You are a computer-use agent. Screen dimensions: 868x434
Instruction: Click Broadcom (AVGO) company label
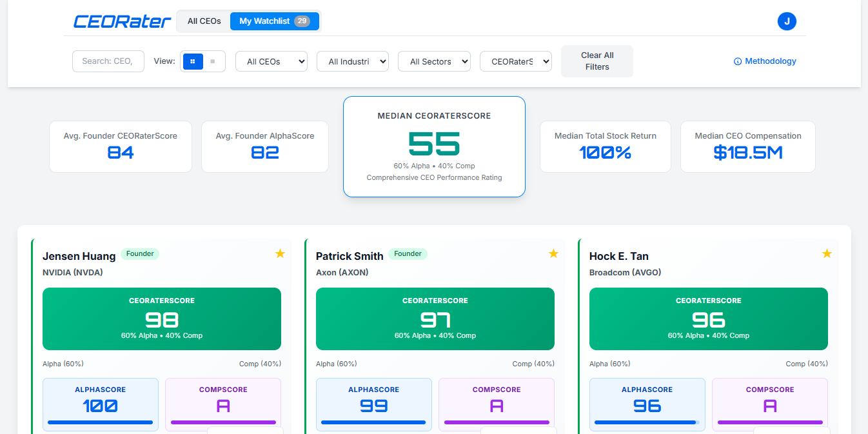coord(626,272)
